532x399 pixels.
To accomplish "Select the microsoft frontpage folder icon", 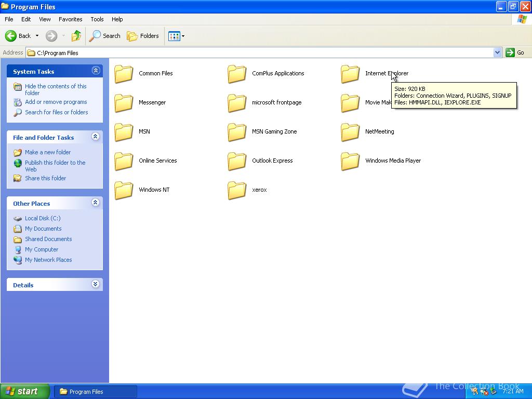I will [x=237, y=103].
